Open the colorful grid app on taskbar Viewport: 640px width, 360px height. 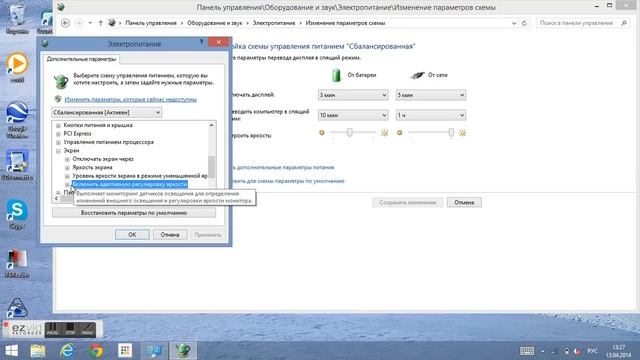125,351
